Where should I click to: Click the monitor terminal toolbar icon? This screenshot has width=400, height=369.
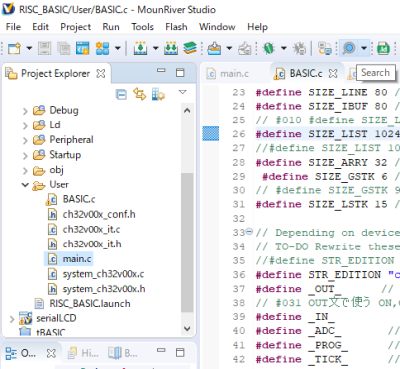point(325,49)
